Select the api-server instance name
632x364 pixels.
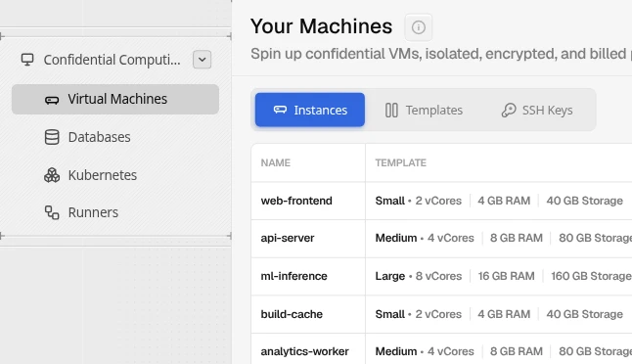pos(288,238)
